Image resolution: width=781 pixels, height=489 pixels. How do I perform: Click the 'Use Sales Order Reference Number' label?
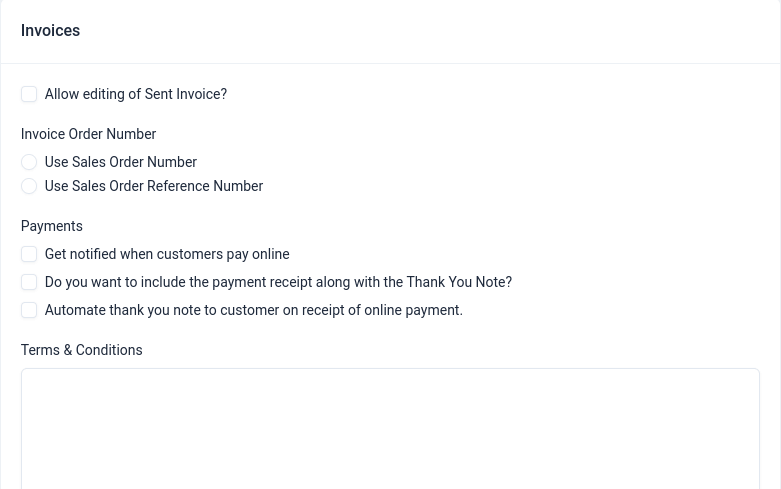(x=154, y=186)
